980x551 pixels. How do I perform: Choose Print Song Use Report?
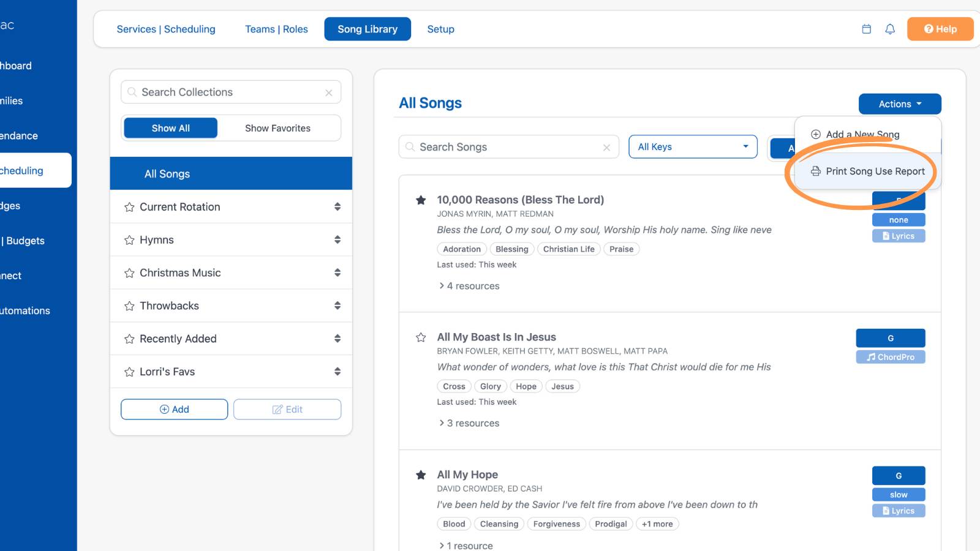click(x=868, y=171)
